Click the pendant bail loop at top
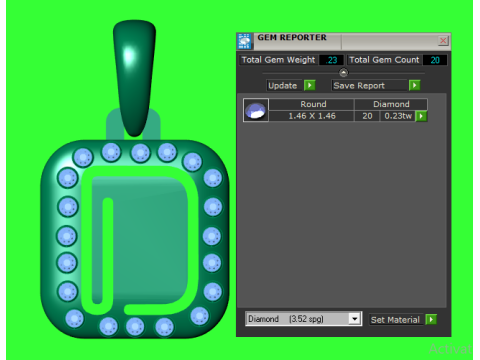Screen dimensions: 480x360 tap(134, 77)
